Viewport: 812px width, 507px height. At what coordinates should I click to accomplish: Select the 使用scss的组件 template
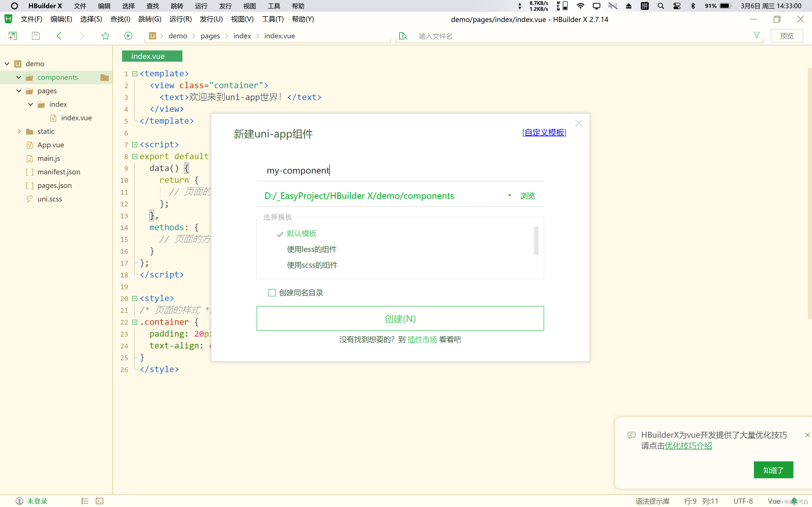click(x=312, y=265)
